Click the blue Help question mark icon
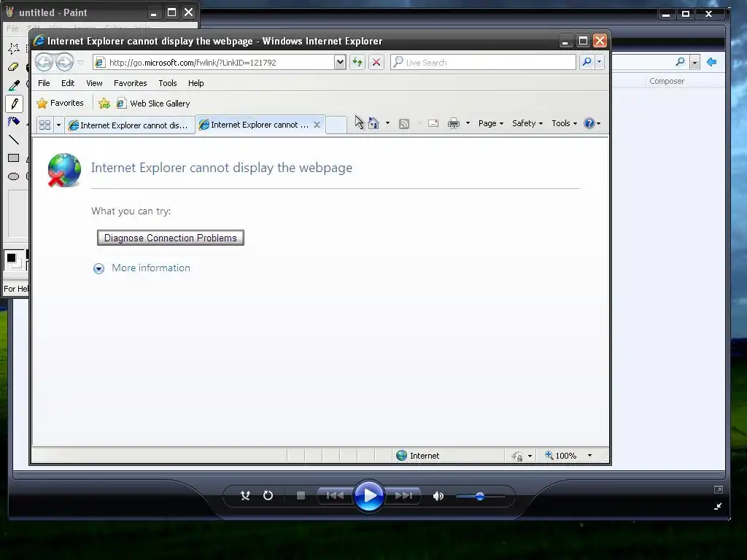This screenshot has height=560, width=747. 589,123
